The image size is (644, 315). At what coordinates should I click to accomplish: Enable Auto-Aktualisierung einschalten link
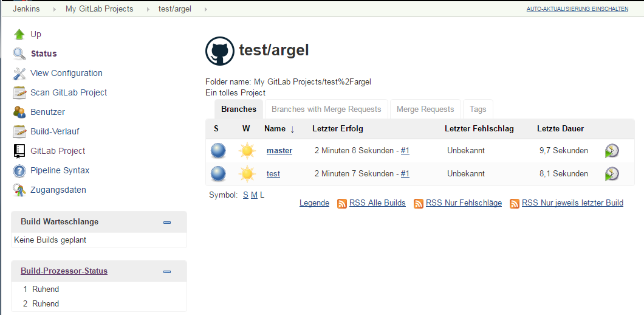577,9
